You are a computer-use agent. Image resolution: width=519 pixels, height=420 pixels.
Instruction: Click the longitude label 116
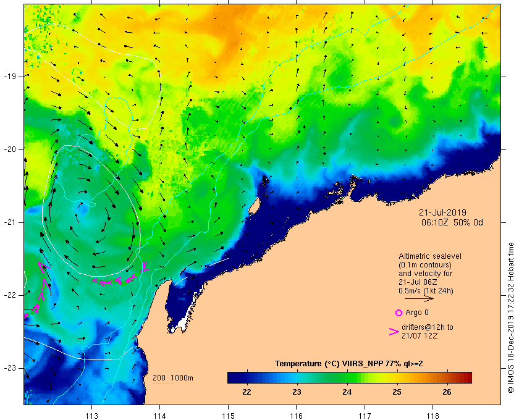pos(296,416)
